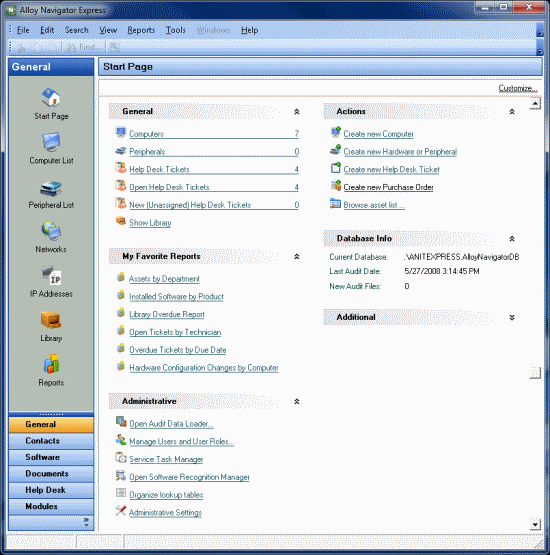Click the Manage Users and User Roles icon
The width and height of the screenshot is (550, 555).
point(121,440)
